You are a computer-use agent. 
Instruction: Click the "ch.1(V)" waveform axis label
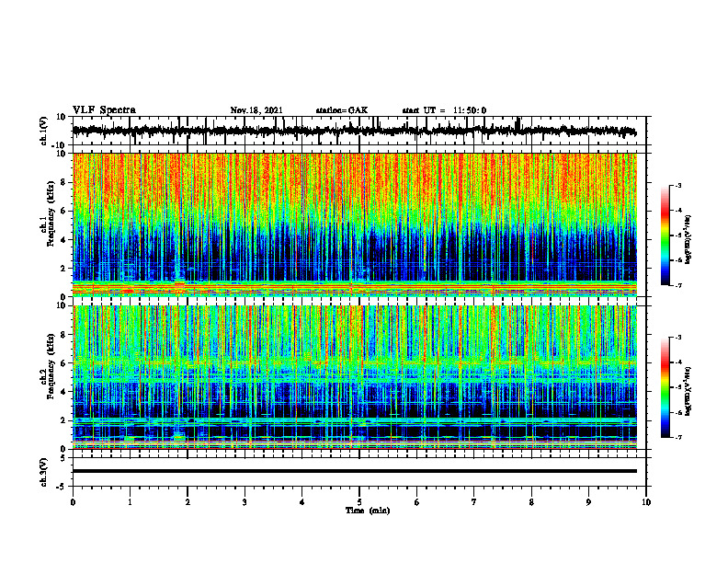44,131
